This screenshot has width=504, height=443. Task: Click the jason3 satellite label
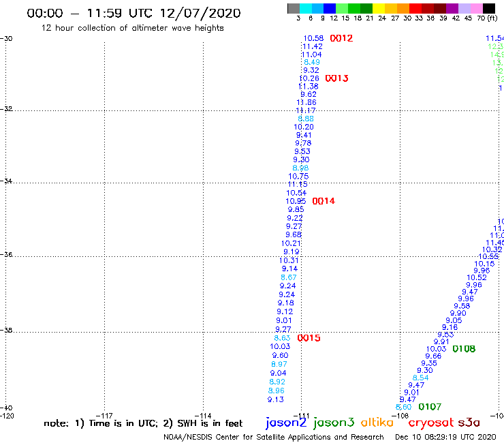334,423
